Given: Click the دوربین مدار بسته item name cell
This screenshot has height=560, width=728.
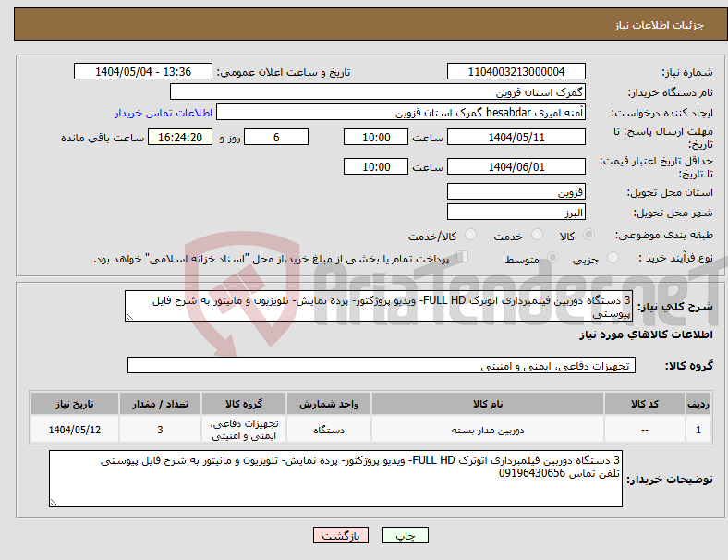Looking at the screenshot, I should (x=488, y=430).
